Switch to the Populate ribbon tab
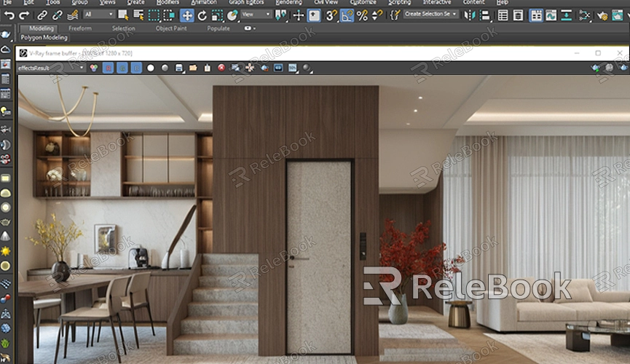The image size is (630, 364). 218,28
